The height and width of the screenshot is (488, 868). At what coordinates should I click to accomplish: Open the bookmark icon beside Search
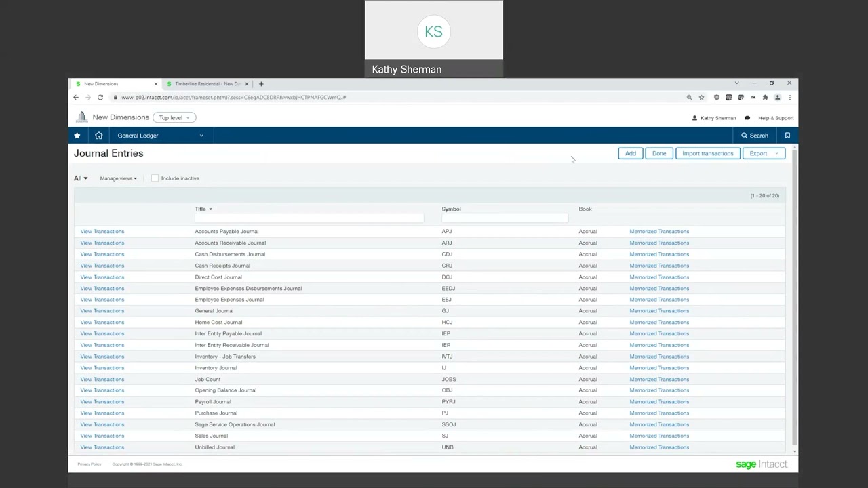tap(787, 136)
